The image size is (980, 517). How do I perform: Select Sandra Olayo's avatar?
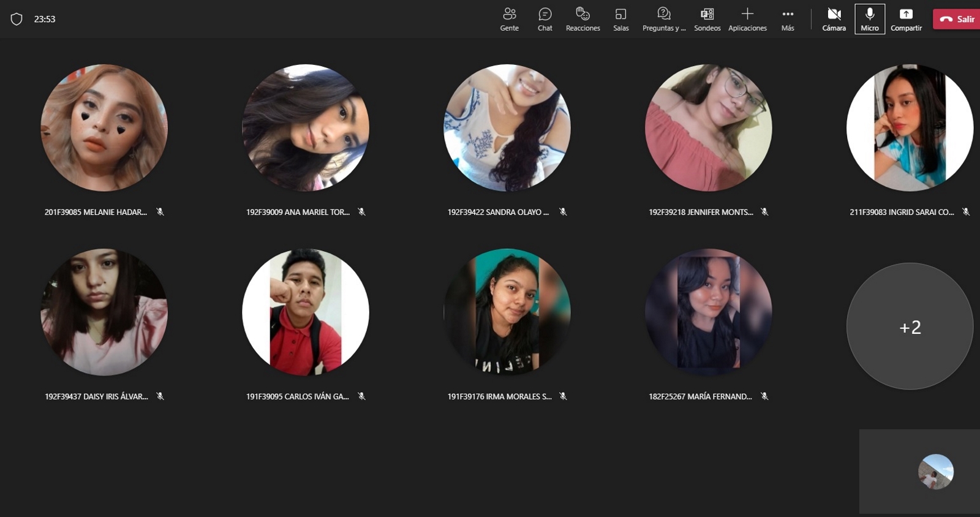pos(507,128)
